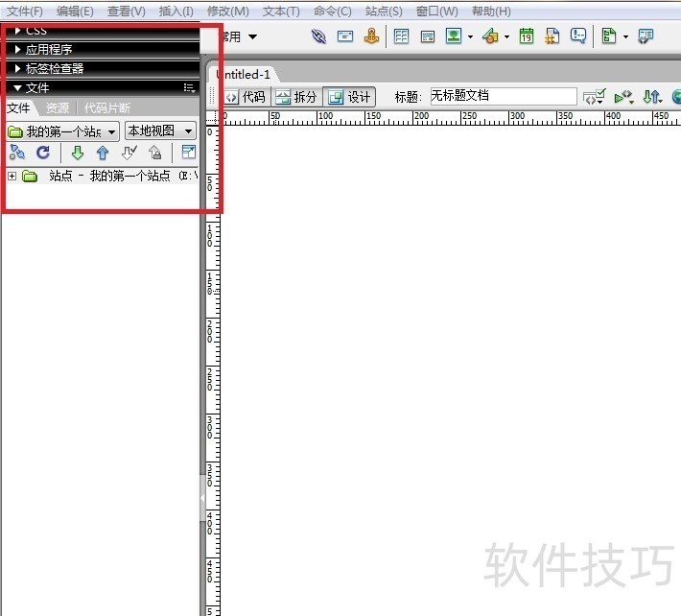681x616 pixels.
Task: Expand files panel to show both sites
Action: (x=189, y=152)
